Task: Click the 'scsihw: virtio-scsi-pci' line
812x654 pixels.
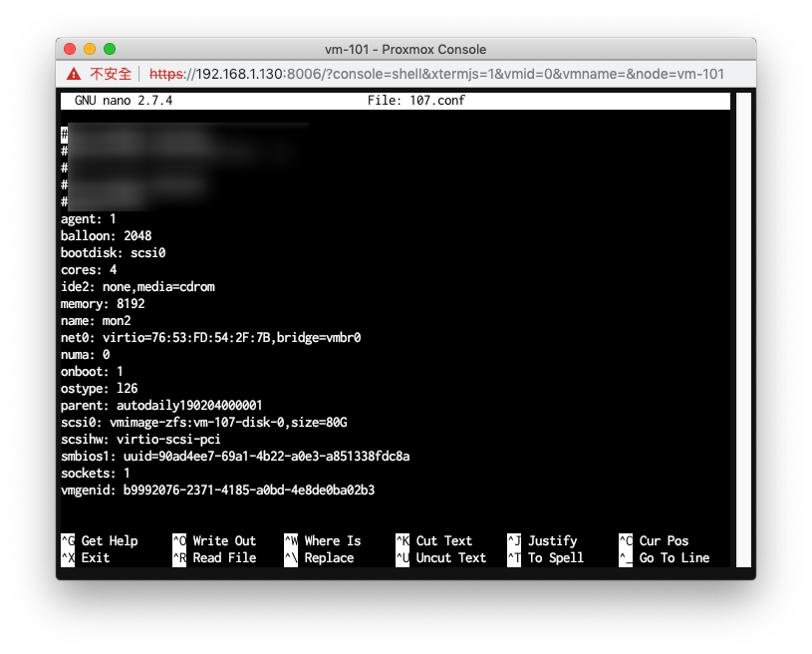Action: [140, 440]
